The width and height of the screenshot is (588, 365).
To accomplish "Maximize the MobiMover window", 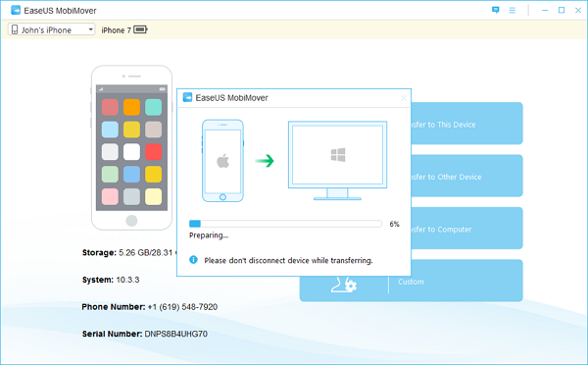I will point(562,10).
